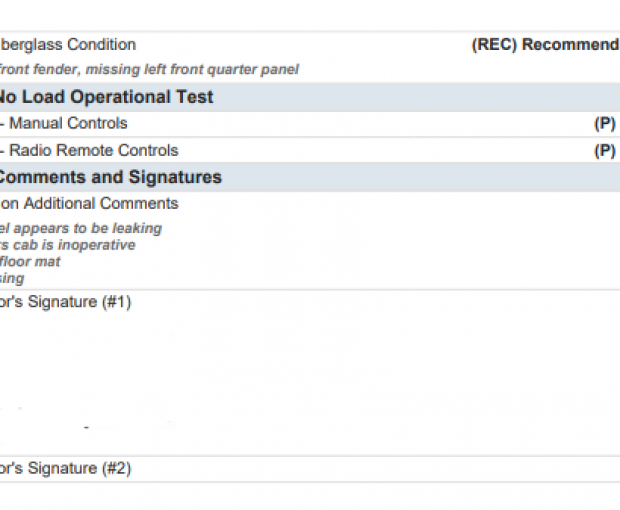Viewport: 620px width, 510px height.
Task: Click the 'floor mat' comment line
Action: click(30, 262)
